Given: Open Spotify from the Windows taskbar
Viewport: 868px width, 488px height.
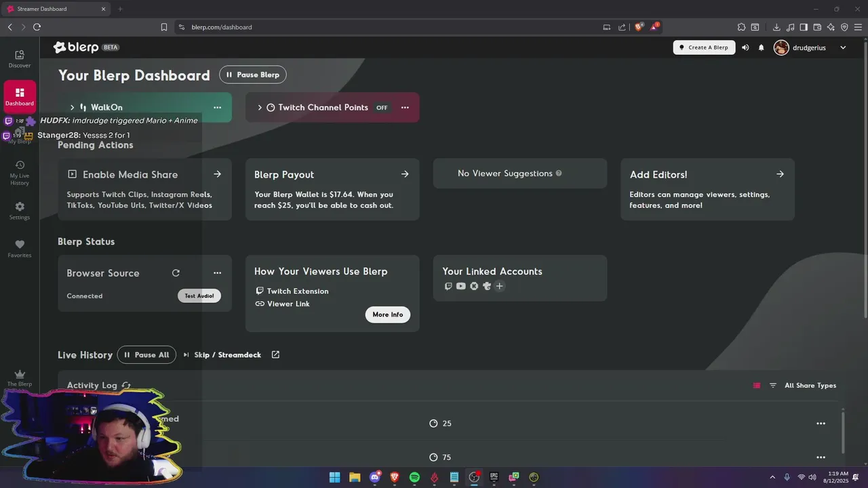Looking at the screenshot, I should pos(414,477).
